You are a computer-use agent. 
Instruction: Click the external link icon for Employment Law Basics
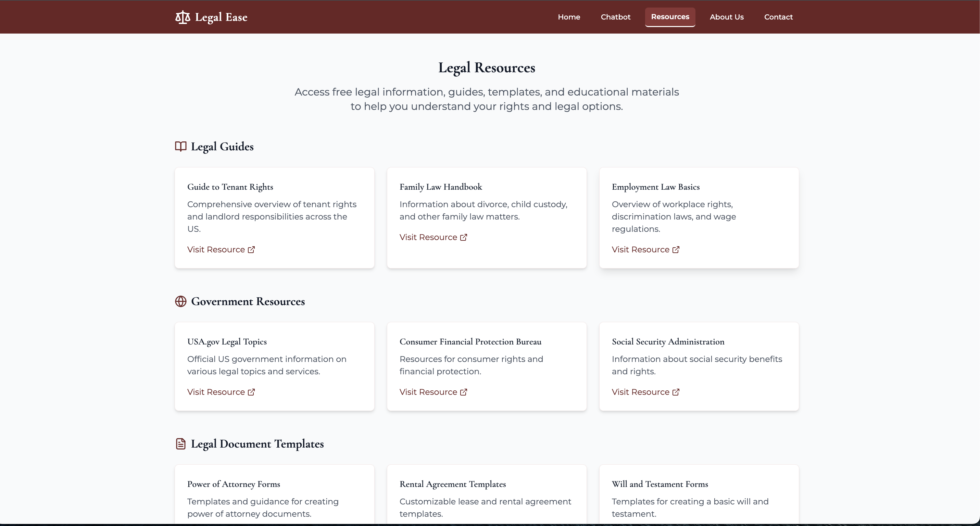(676, 250)
